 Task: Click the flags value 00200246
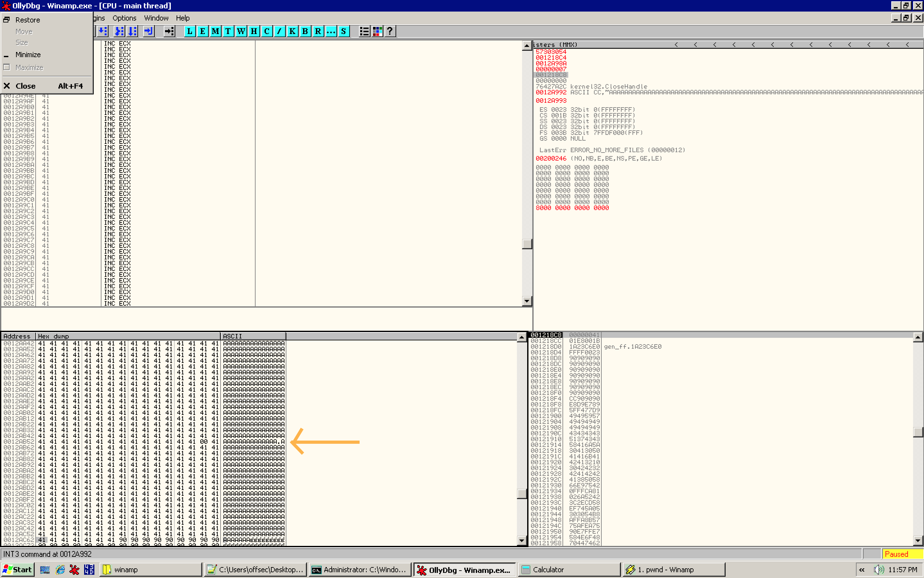[x=551, y=158]
